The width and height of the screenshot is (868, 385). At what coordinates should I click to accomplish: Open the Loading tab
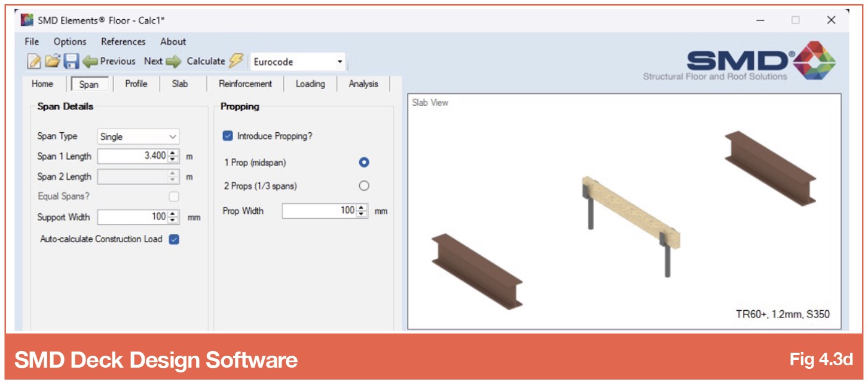tap(310, 84)
